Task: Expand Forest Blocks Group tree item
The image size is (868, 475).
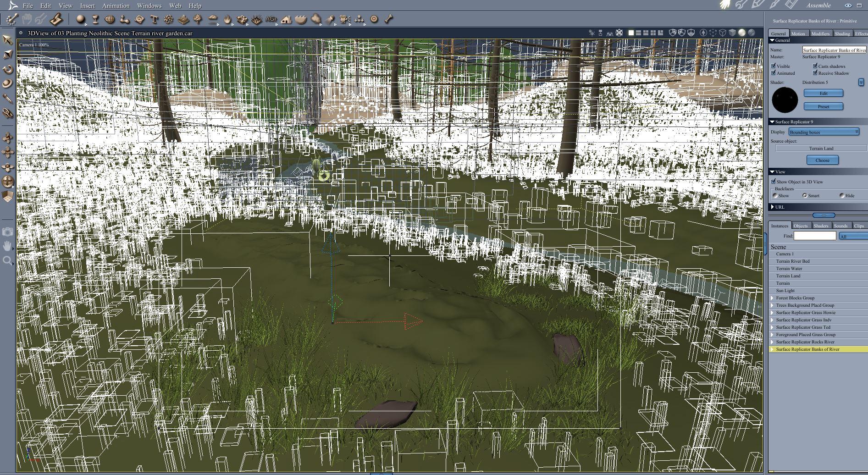Action: click(x=772, y=298)
